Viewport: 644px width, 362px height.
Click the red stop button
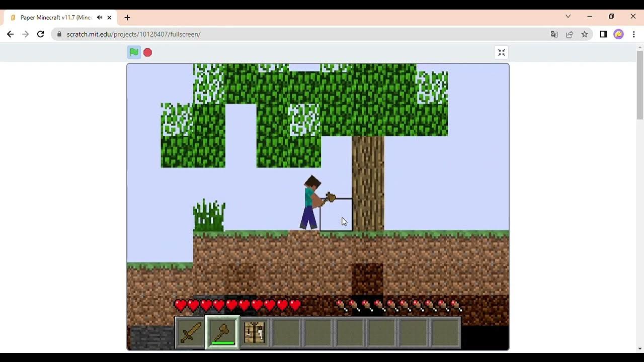point(147,52)
